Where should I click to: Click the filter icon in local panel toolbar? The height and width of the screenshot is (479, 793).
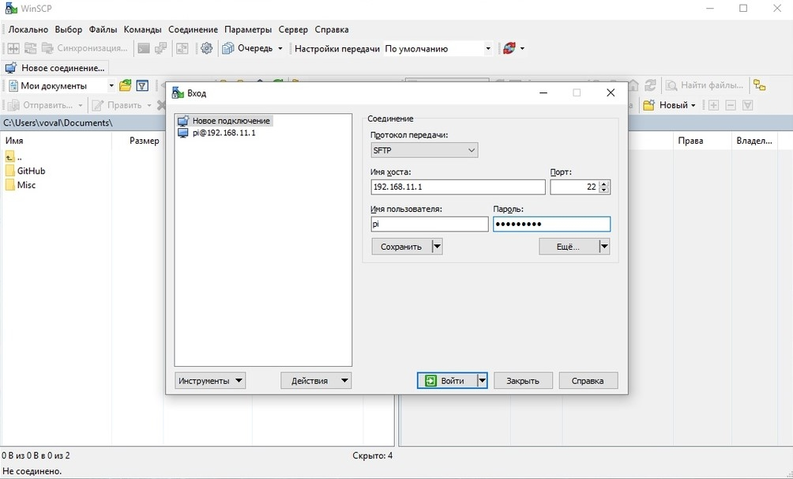tap(143, 86)
